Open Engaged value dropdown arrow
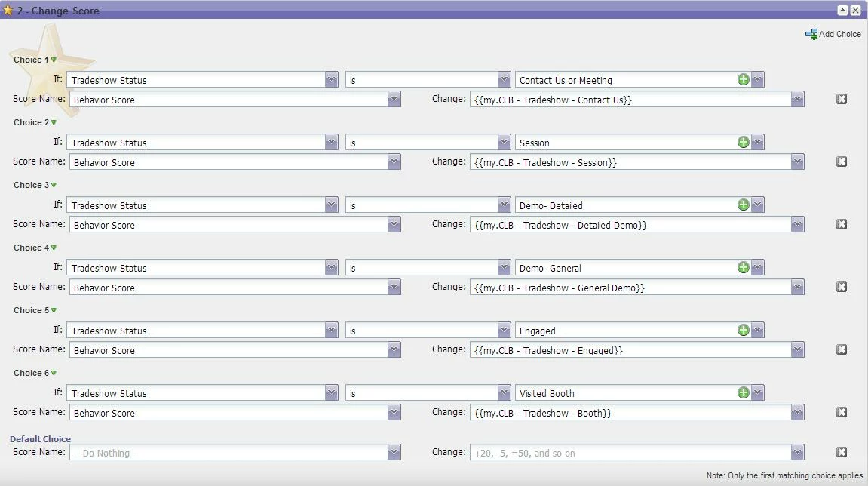This screenshot has height=486, width=868. tap(758, 331)
